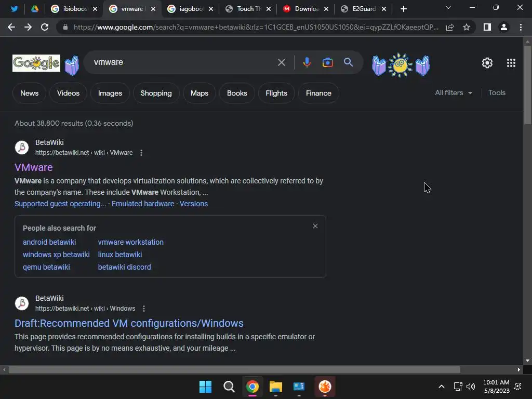532x399 pixels.
Task: Filter results by Videos
Action: click(68, 93)
